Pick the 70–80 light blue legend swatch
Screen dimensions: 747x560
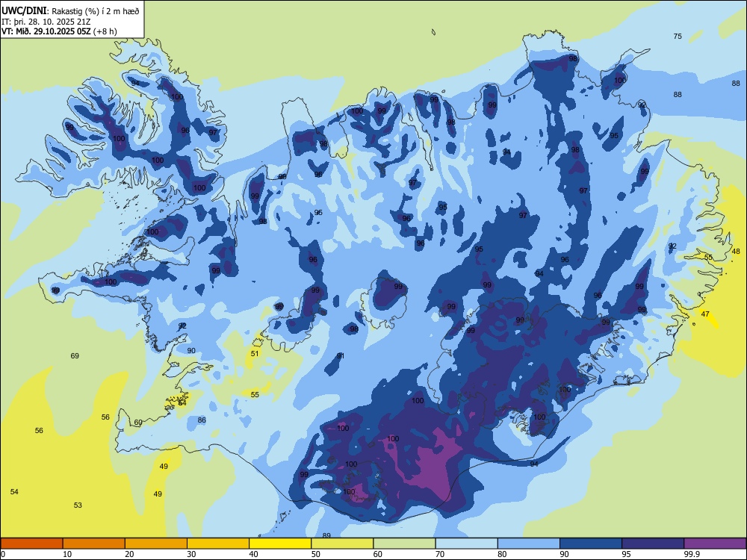point(466,544)
